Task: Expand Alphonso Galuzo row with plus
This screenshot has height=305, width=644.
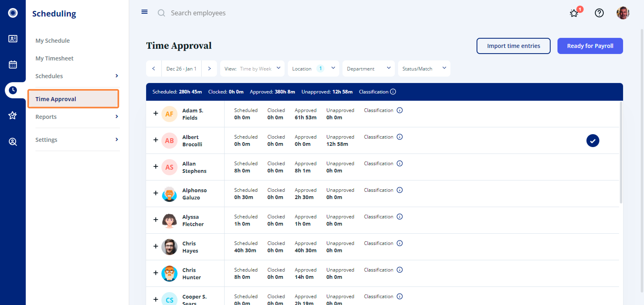Action: (156, 193)
